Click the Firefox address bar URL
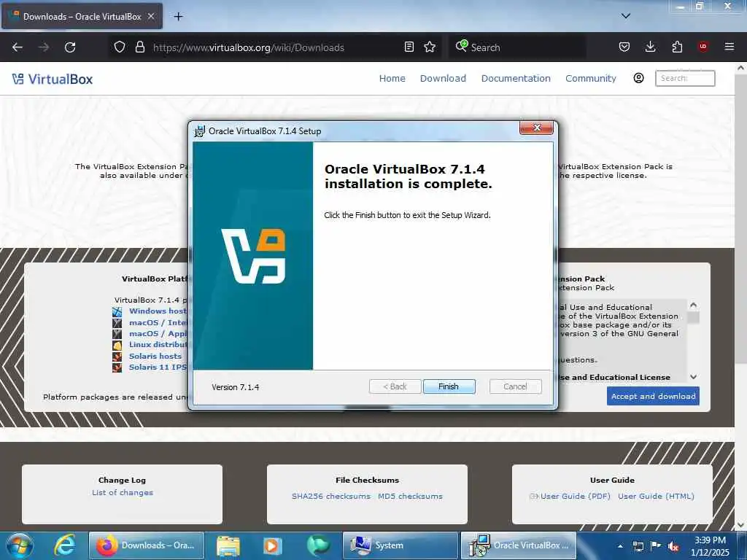This screenshot has height=560, width=747. coord(248,47)
